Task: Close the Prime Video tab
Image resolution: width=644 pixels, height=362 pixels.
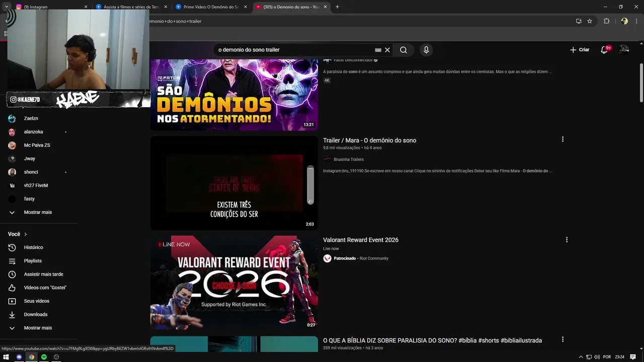Action: tap(245, 7)
